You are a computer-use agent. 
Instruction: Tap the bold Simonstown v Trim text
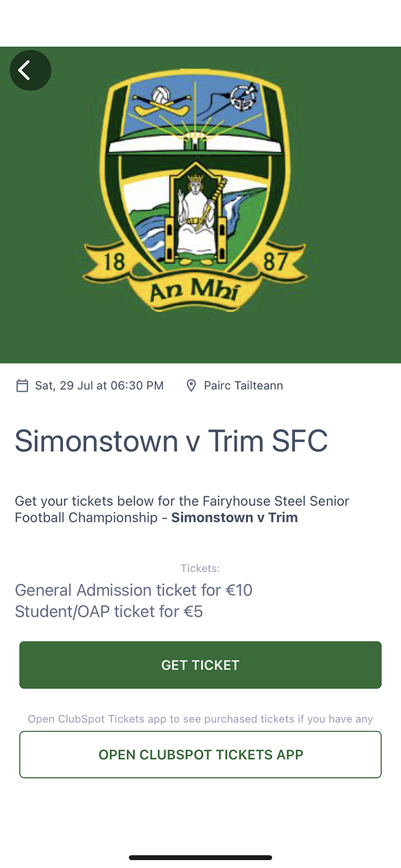click(x=235, y=518)
